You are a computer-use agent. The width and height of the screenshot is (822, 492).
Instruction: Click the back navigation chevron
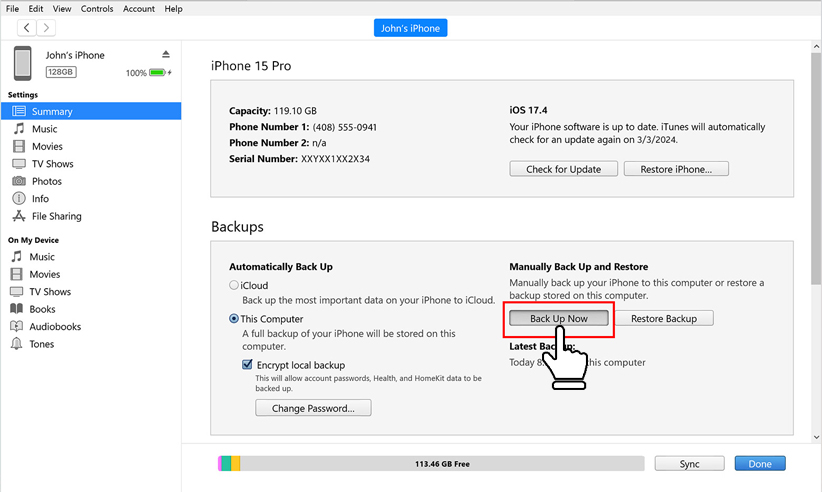pyautogui.click(x=27, y=28)
